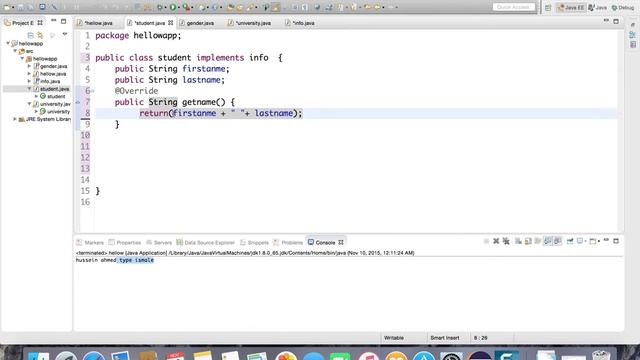Select the student class under student.java
This screenshot has height=360, width=640.
click(x=52, y=96)
